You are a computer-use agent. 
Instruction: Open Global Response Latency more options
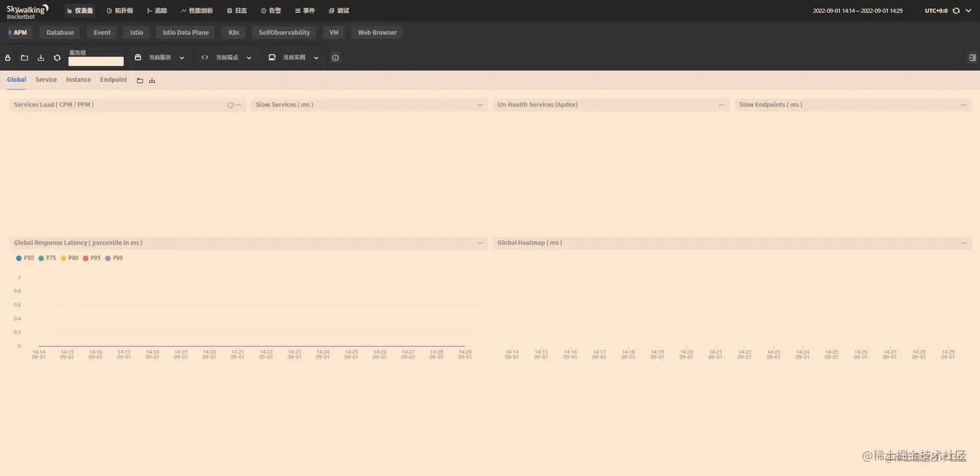[480, 243]
